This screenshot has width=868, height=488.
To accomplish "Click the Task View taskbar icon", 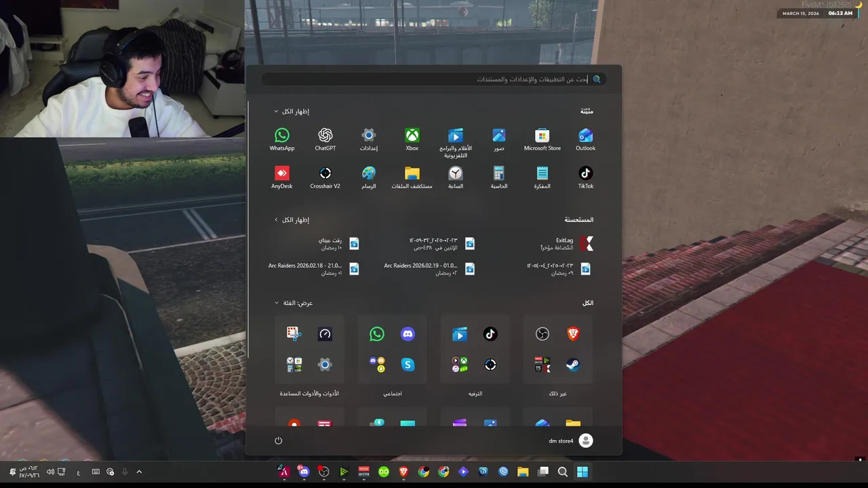I will (x=543, y=472).
